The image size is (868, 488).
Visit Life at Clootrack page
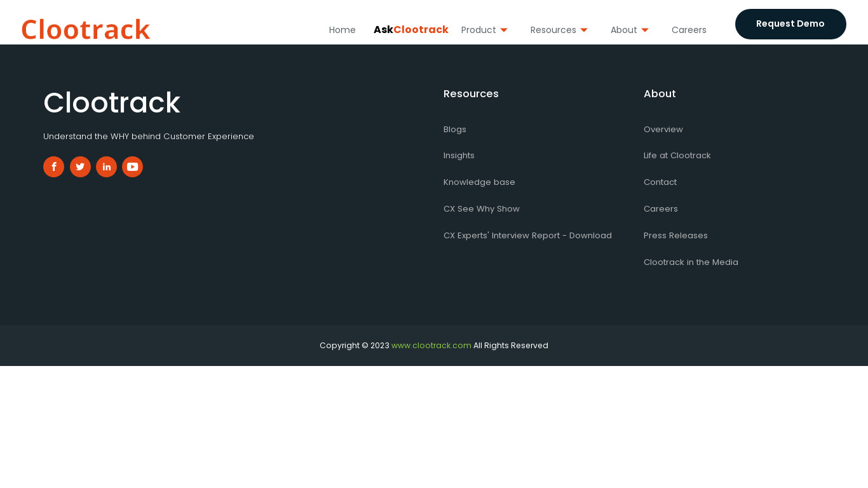pyautogui.click(x=677, y=156)
